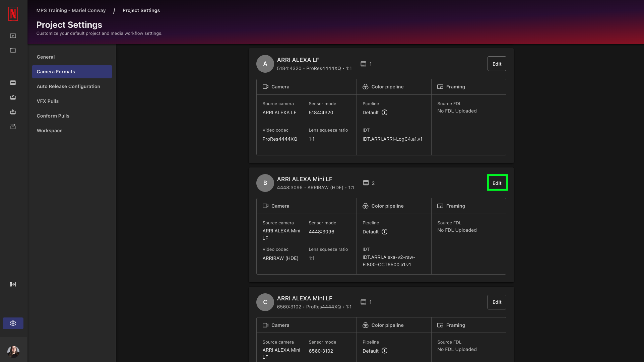
Task: Click the 5184:4320 sensor mode value
Action: (321, 113)
